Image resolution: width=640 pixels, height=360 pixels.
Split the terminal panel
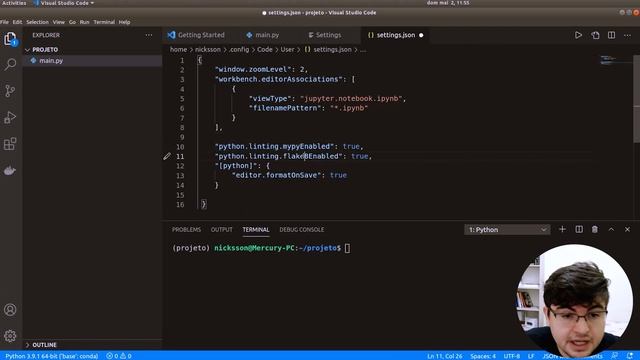pos(579,229)
